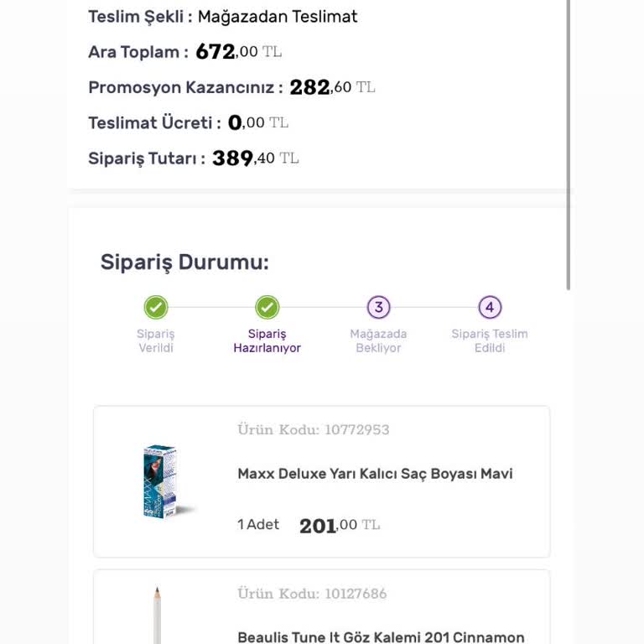Click the Promosyon Kazancınız 282,60 TL value
The width and height of the screenshot is (644, 644).
pos(332,87)
